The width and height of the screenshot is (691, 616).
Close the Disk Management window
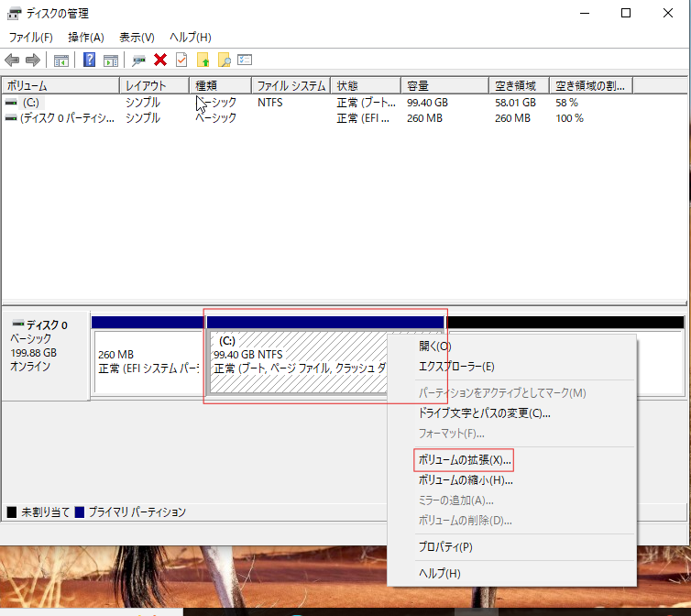tap(668, 13)
